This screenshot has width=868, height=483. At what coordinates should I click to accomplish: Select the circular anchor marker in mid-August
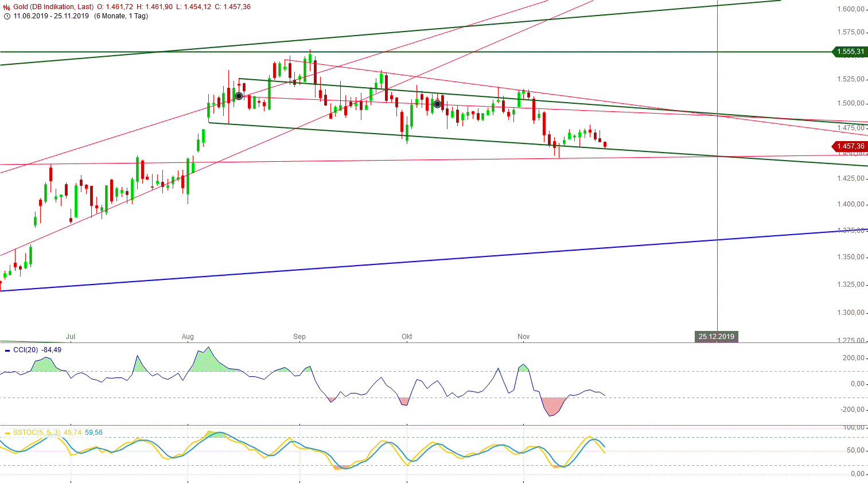pos(239,96)
